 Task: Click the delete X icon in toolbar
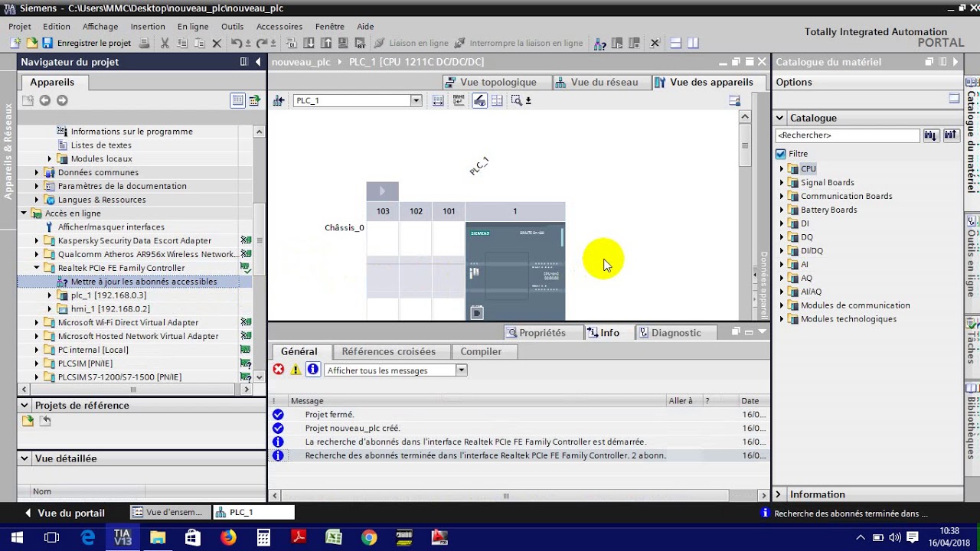tap(217, 44)
